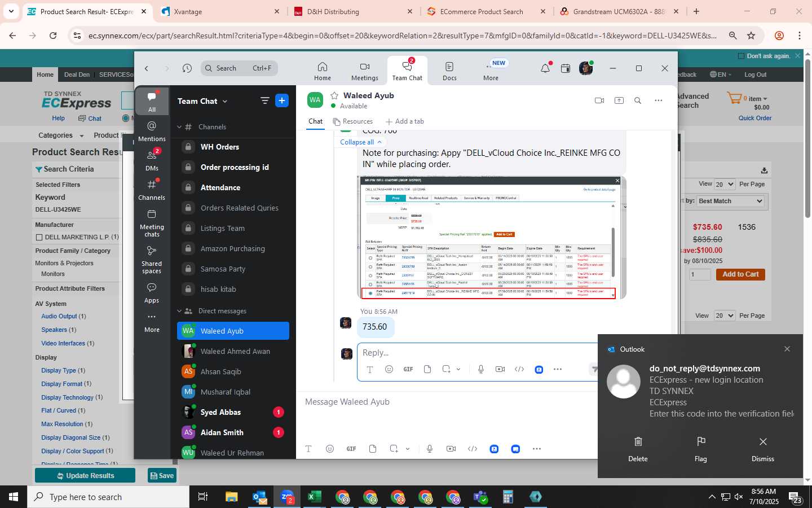Click the Zoom search box
The width and height of the screenshot is (812, 508).
point(239,68)
